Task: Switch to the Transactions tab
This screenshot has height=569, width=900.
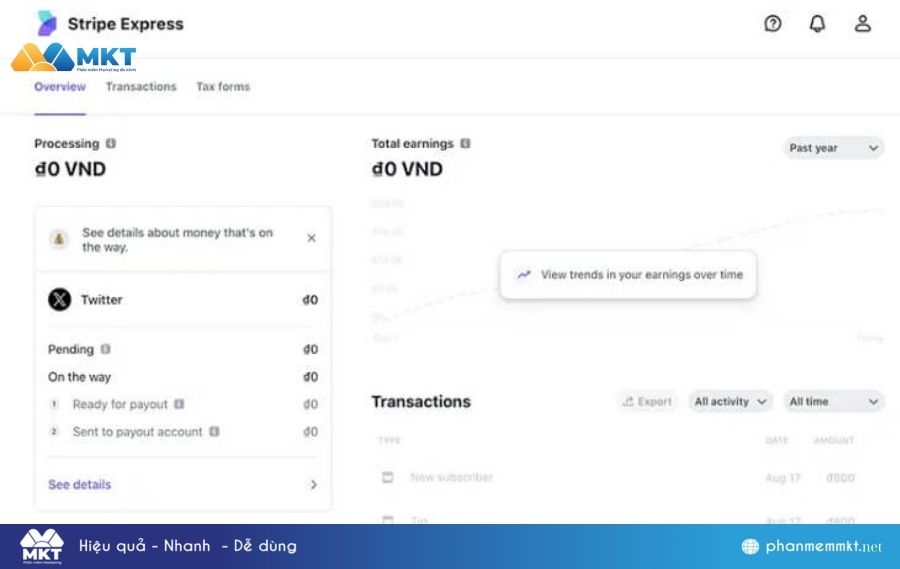Action: tap(141, 87)
